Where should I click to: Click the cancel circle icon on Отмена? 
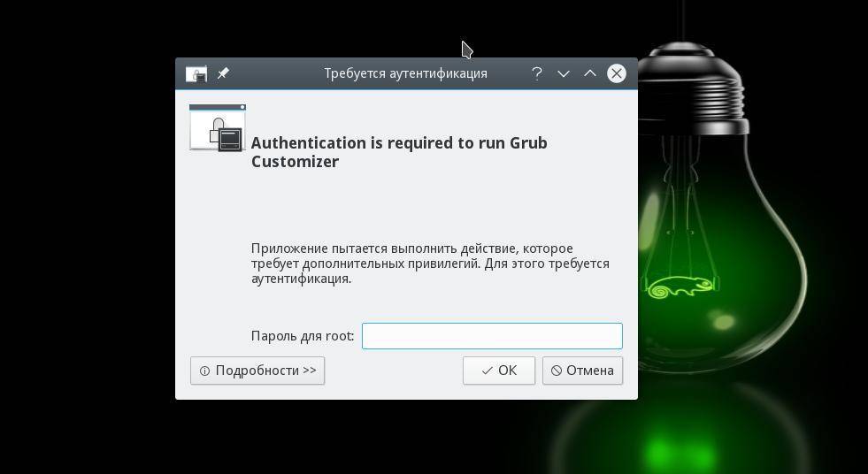pyautogui.click(x=557, y=371)
